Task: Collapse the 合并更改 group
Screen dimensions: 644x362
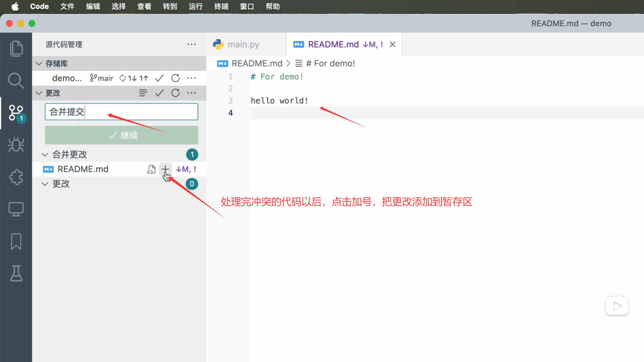Action: pyautogui.click(x=45, y=155)
